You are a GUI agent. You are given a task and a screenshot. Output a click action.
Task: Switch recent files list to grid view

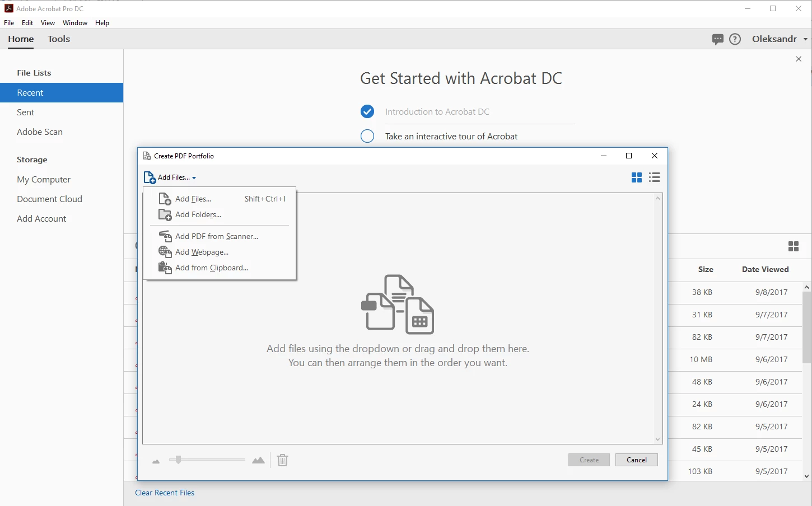pyautogui.click(x=794, y=246)
